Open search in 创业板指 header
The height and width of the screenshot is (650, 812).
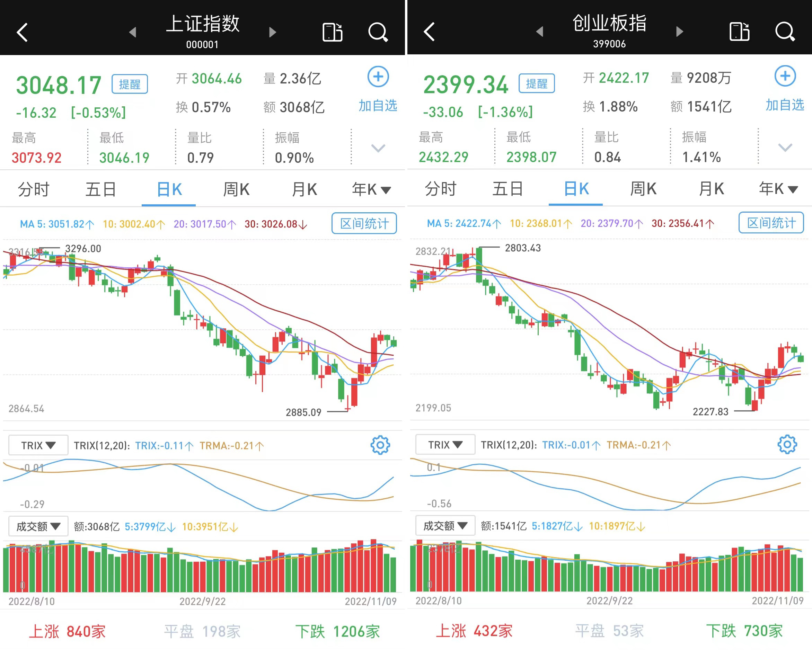coord(785,32)
